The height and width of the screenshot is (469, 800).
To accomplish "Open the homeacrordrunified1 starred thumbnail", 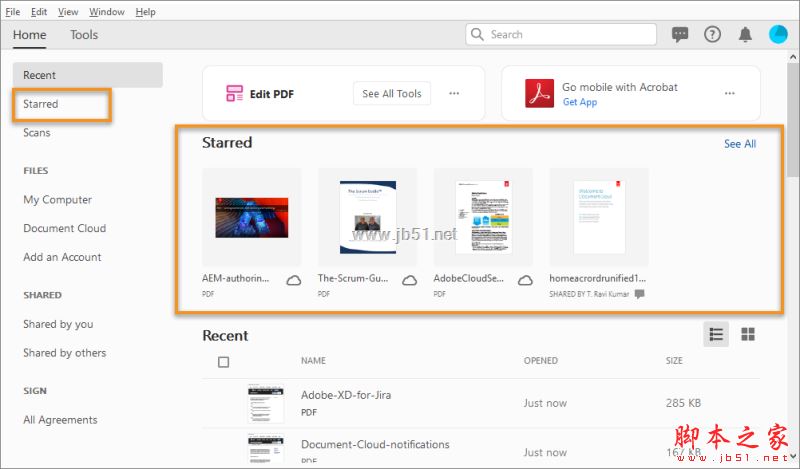I will [x=599, y=217].
